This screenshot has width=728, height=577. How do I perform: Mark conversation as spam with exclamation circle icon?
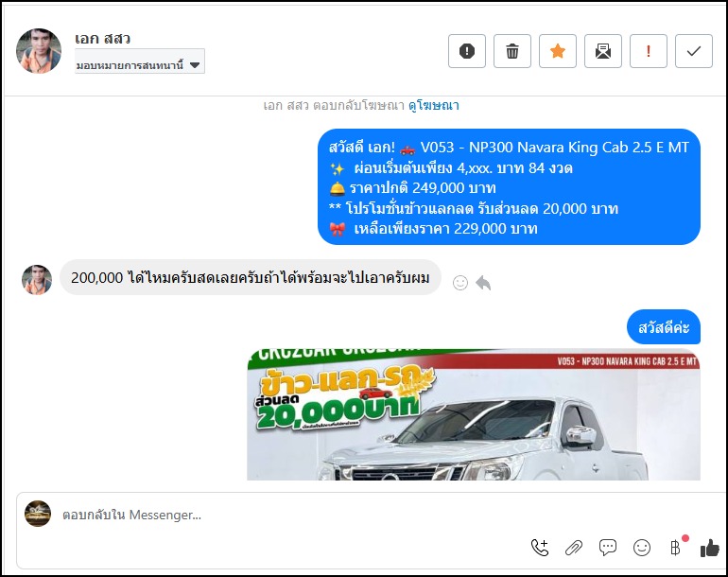pyautogui.click(x=467, y=51)
